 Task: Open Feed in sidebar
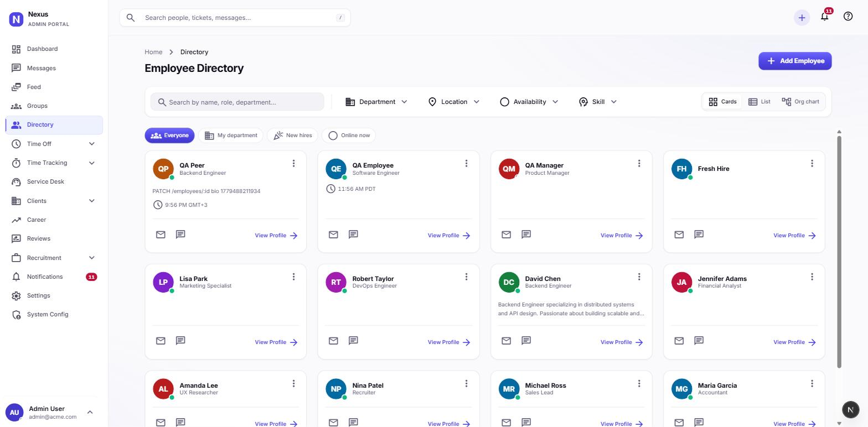[54, 87]
